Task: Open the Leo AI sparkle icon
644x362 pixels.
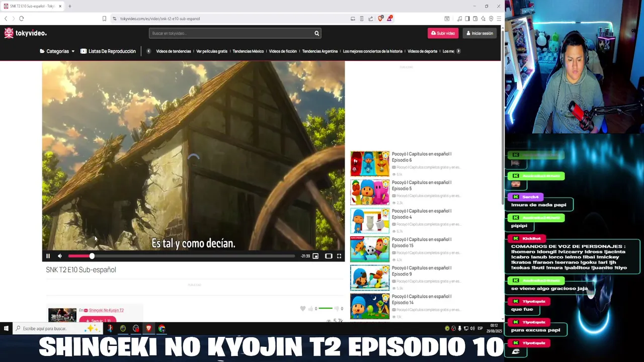Action: click(x=484, y=19)
